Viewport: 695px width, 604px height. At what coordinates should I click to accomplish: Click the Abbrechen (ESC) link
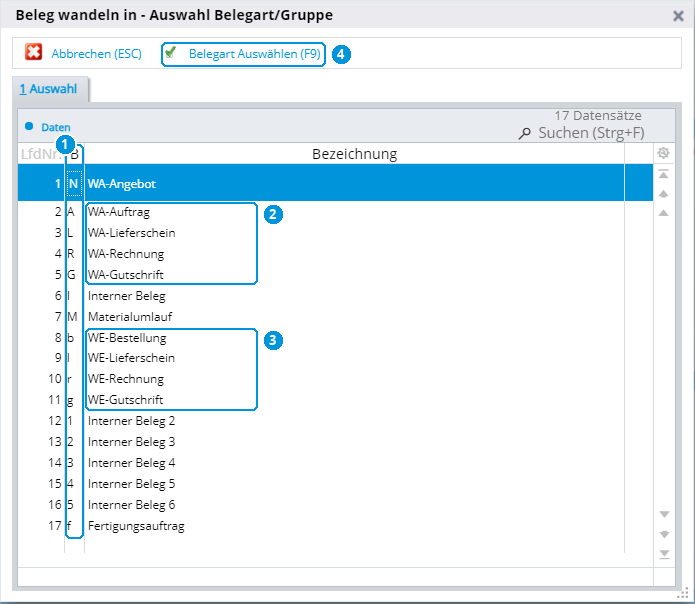[96, 54]
